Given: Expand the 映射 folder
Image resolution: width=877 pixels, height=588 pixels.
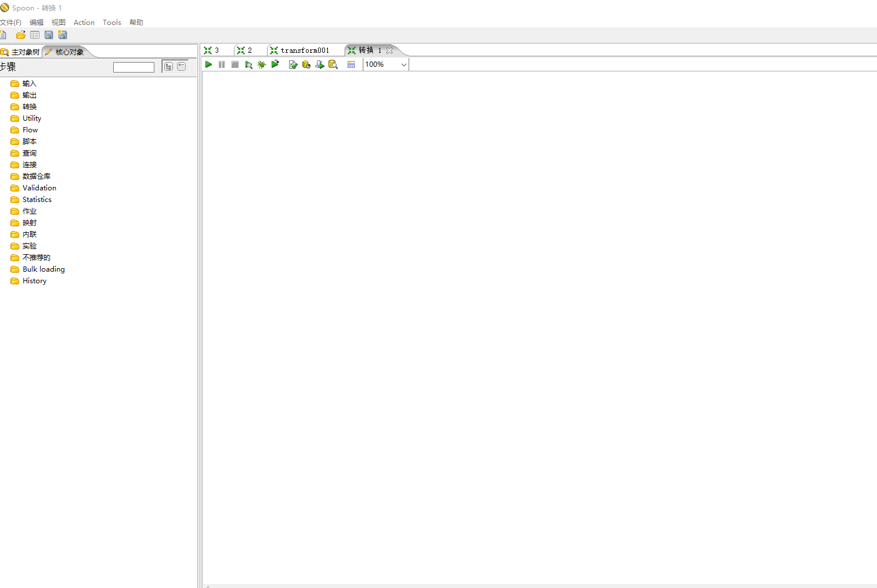Looking at the screenshot, I should [x=24, y=223].
